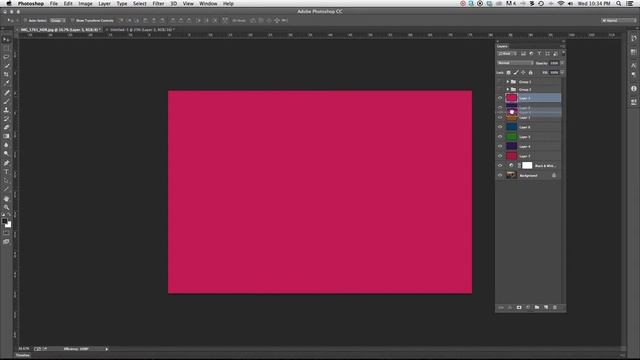Hide the Background layer
This screenshot has width=640, height=360.
click(x=500, y=176)
